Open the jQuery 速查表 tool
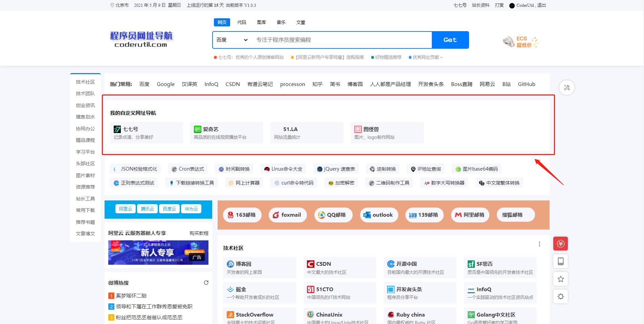 336,169
